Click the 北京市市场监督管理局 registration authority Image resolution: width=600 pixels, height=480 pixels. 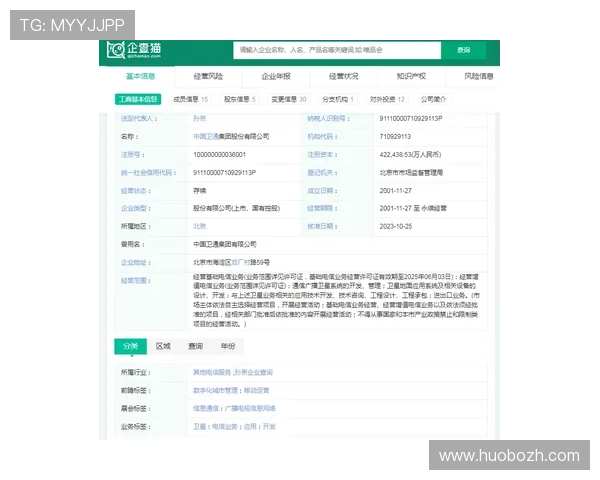[x=411, y=173]
